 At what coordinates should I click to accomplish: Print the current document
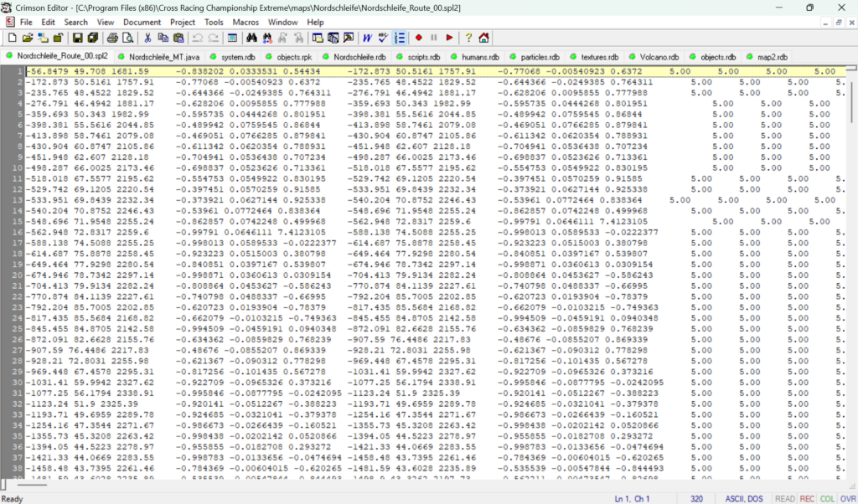click(113, 38)
